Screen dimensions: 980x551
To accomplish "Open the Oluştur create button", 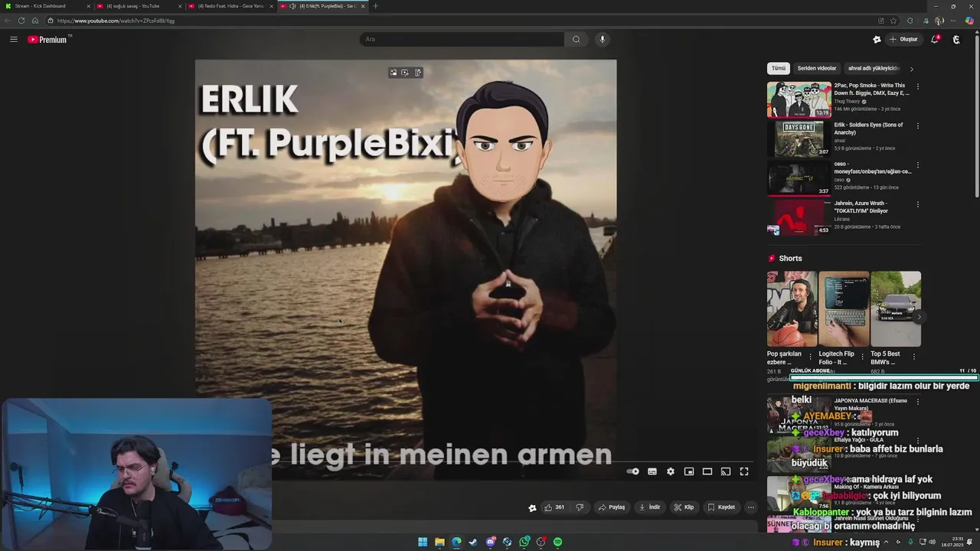I will (x=903, y=39).
